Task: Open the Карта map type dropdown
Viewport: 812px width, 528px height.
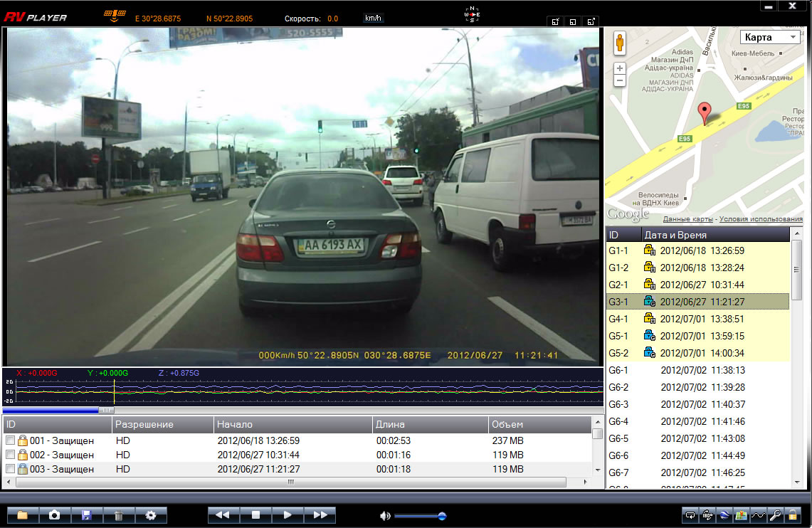Action: [x=771, y=37]
